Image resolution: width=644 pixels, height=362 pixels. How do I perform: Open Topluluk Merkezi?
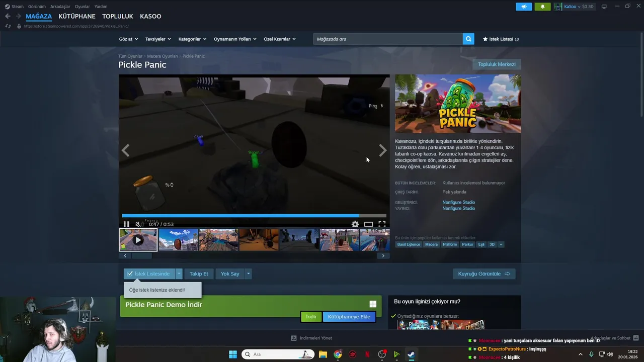pyautogui.click(x=497, y=64)
